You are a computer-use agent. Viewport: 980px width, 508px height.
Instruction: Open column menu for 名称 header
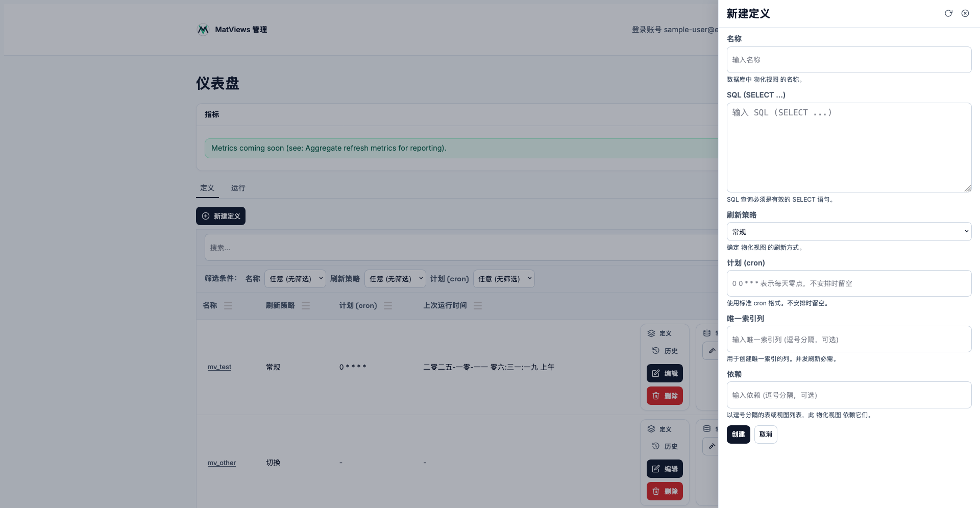click(x=228, y=306)
